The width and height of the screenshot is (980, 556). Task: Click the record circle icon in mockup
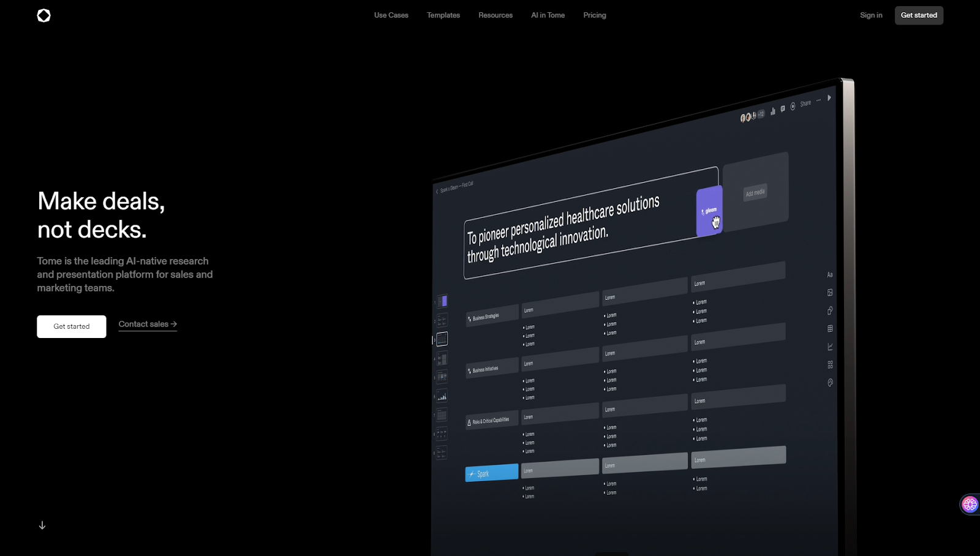pyautogui.click(x=793, y=107)
